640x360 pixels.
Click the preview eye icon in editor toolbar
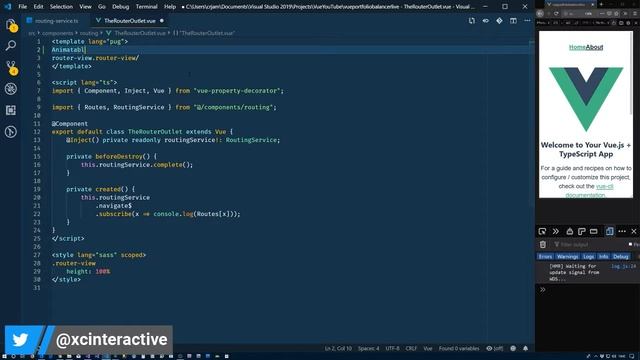point(486,20)
